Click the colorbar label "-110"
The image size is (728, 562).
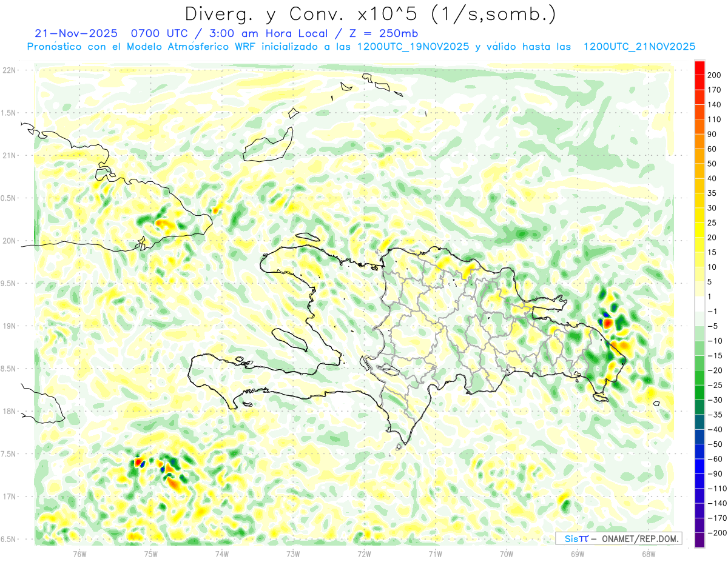coord(718,489)
